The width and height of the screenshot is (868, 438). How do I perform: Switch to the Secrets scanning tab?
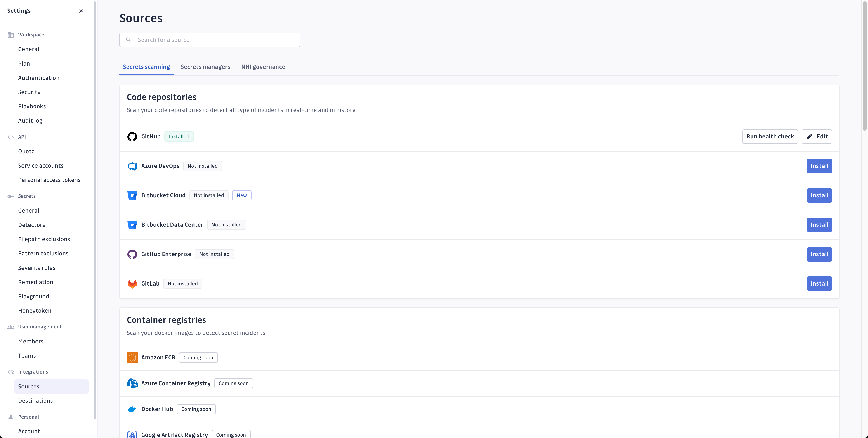[x=146, y=67]
